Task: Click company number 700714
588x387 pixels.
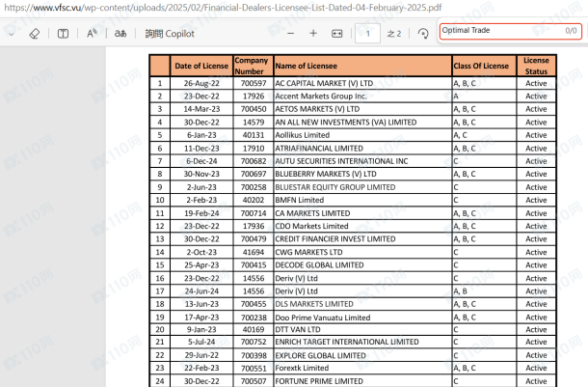Action: pos(254,213)
